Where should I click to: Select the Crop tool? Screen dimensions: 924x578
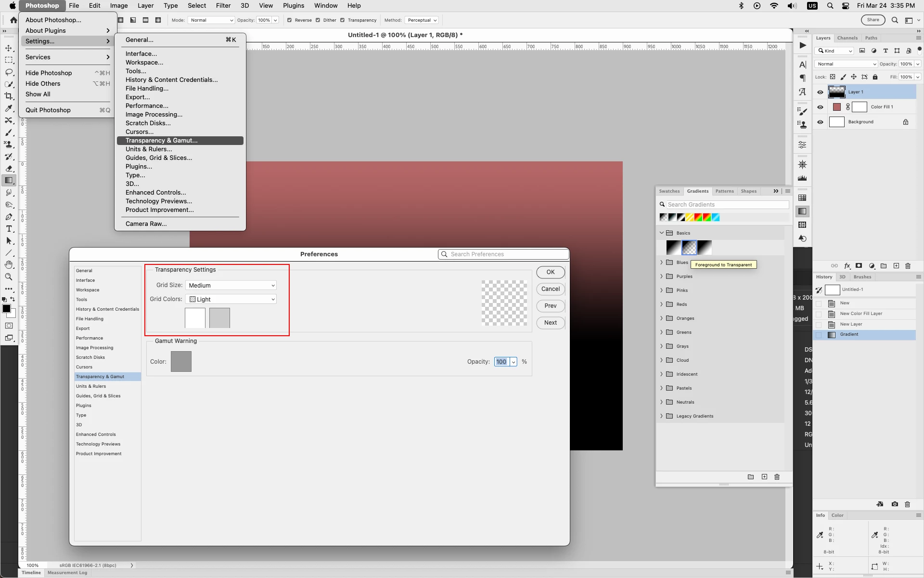(x=9, y=96)
